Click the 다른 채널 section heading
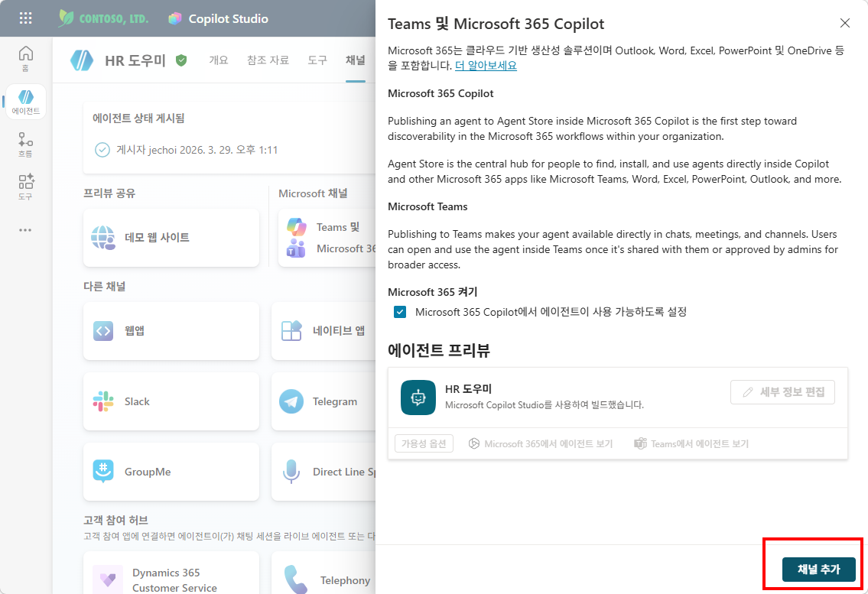This screenshot has height=594, width=868. pos(105,286)
